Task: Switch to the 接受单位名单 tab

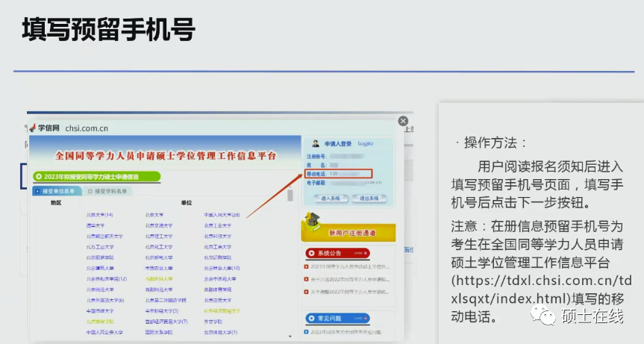Action: pyautogui.click(x=57, y=191)
